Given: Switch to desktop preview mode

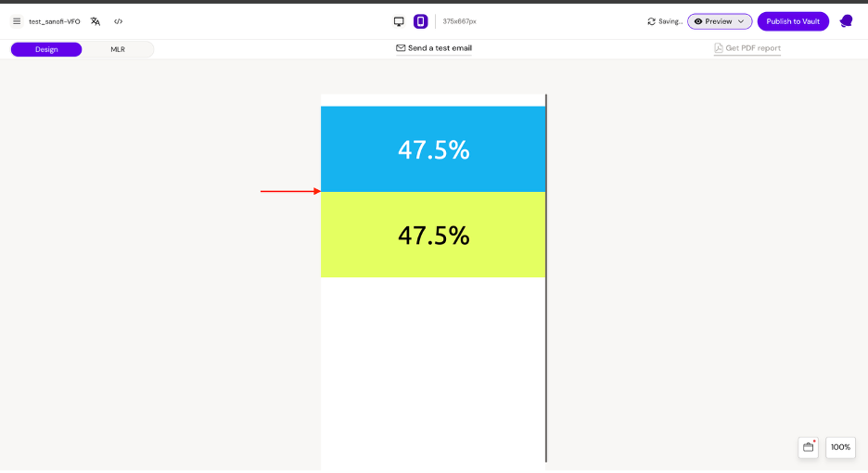Looking at the screenshot, I should (399, 21).
